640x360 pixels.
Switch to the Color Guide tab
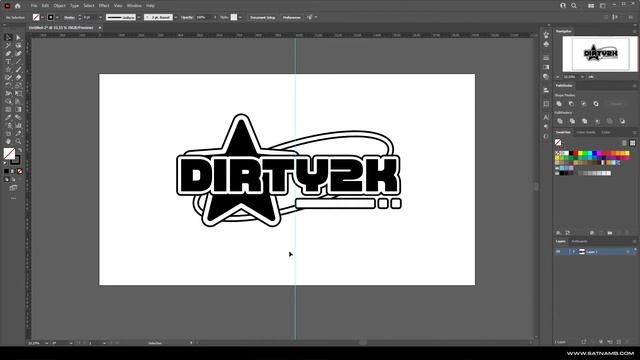pyautogui.click(x=586, y=132)
